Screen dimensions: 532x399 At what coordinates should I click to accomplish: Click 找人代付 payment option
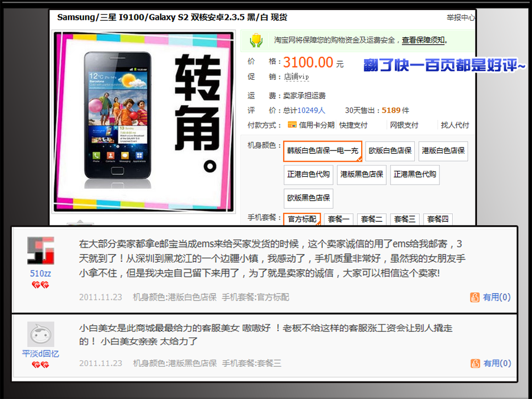click(455, 125)
